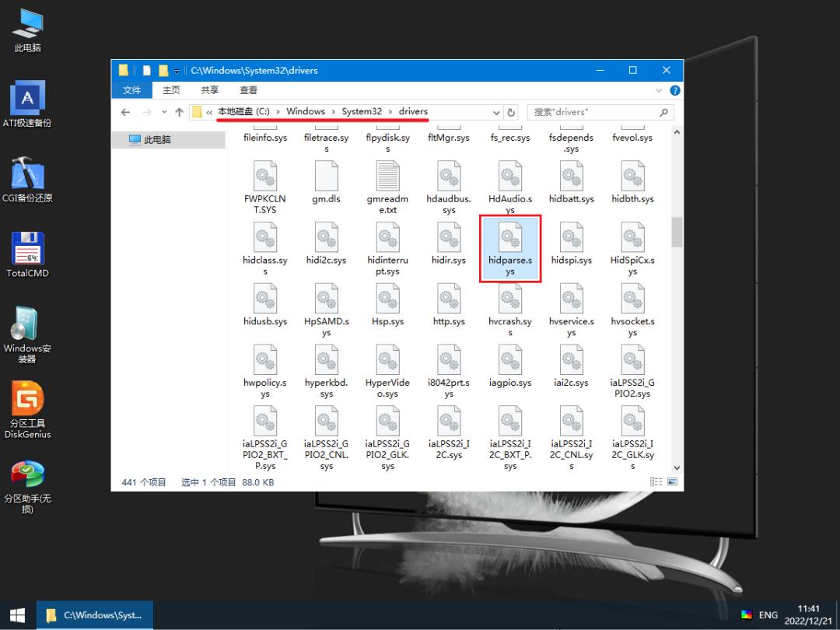Navigate to System32 via the breadcrumb link
Image resolution: width=840 pixels, height=630 pixels.
[361, 111]
